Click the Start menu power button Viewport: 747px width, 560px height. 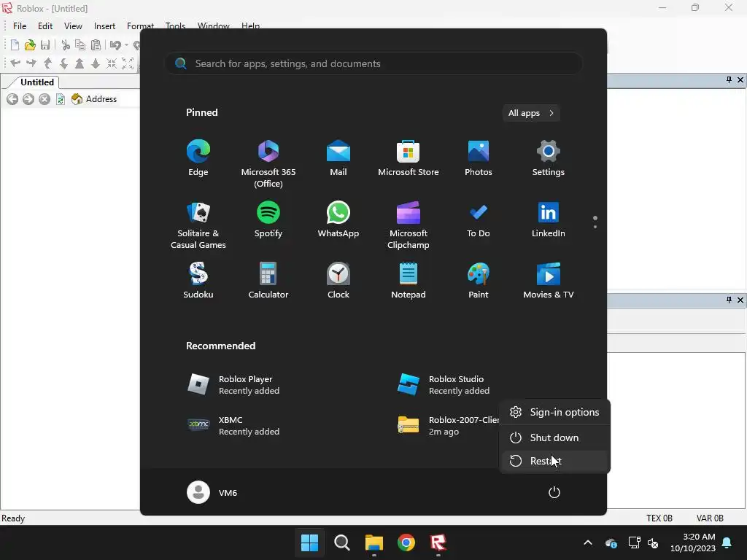tap(554, 492)
